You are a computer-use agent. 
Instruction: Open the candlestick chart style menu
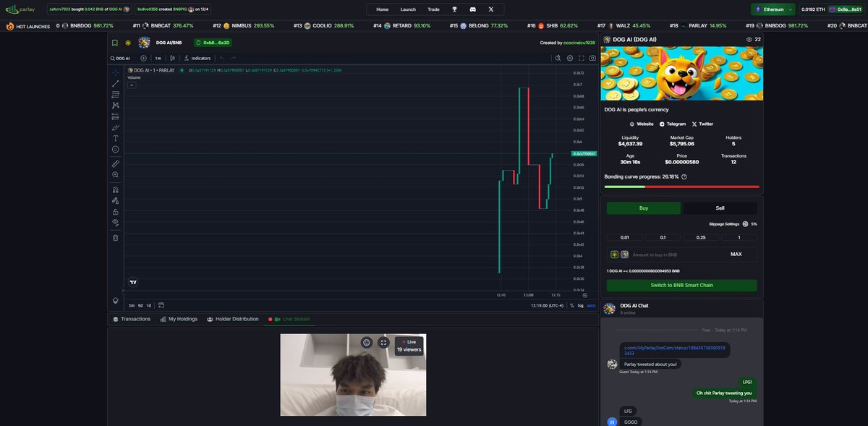(x=172, y=58)
